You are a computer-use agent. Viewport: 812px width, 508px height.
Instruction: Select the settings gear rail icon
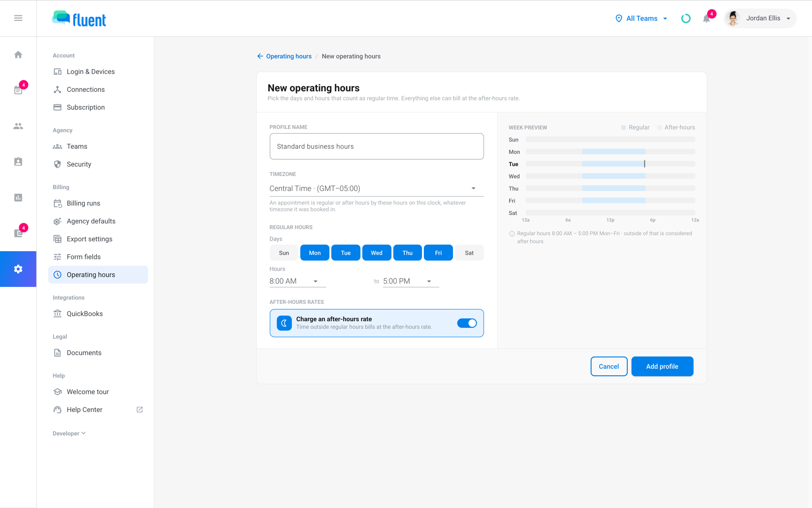tap(18, 269)
